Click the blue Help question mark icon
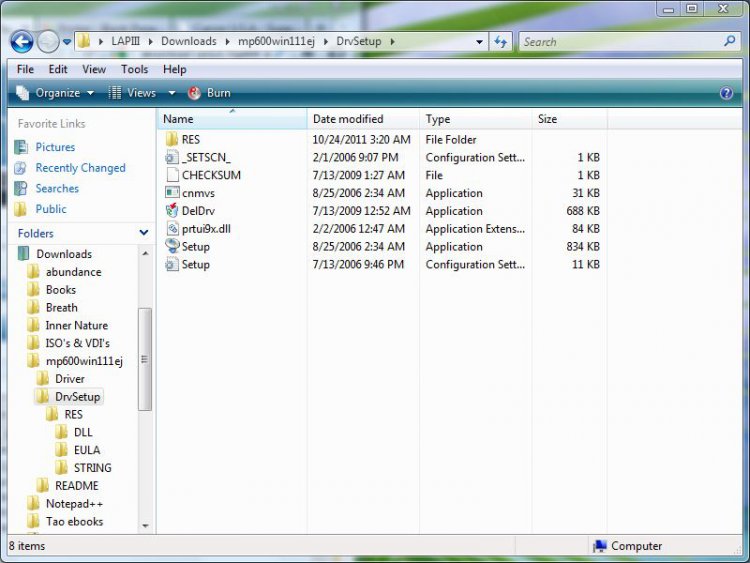Image resolution: width=750 pixels, height=563 pixels. (726, 93)
